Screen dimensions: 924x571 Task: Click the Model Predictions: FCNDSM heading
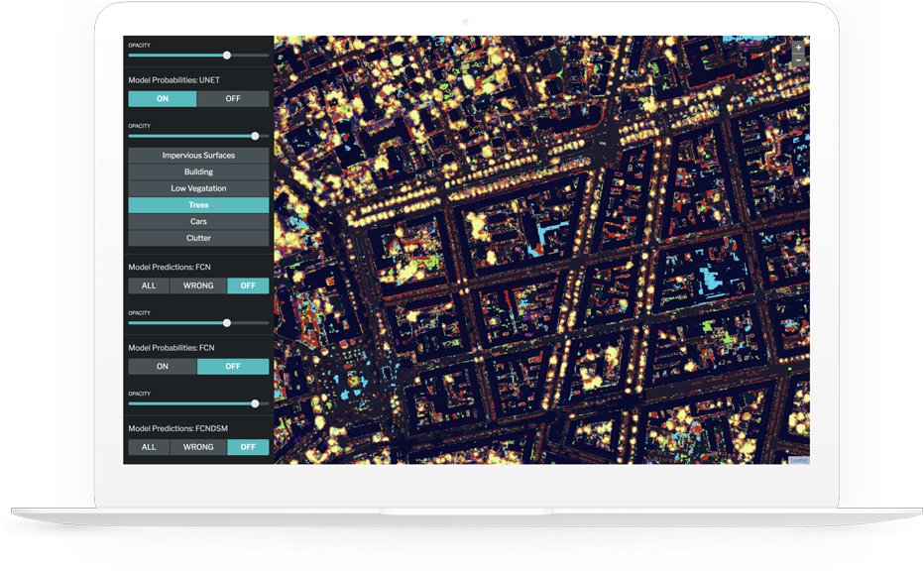(178, 428)
